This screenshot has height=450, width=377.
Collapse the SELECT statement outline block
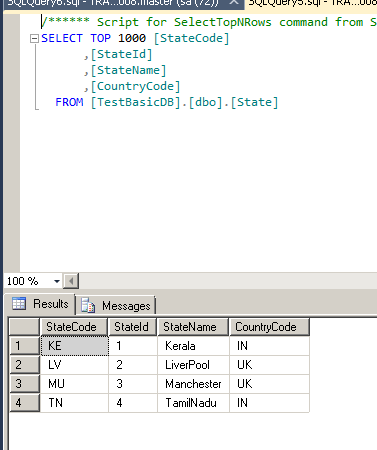[34, 39]
